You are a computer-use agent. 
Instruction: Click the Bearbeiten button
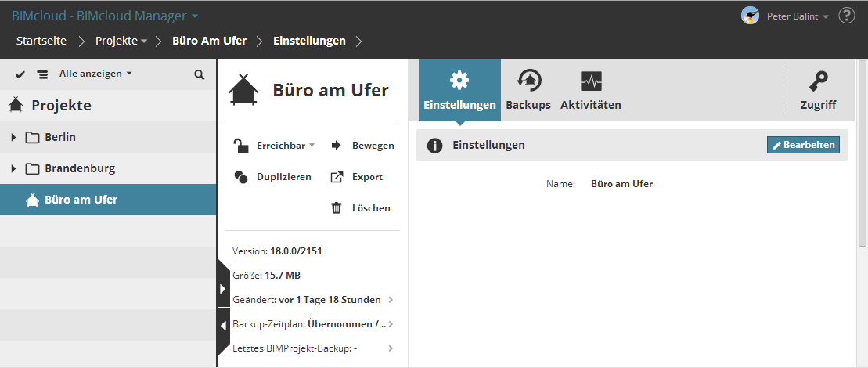[803, 145]
